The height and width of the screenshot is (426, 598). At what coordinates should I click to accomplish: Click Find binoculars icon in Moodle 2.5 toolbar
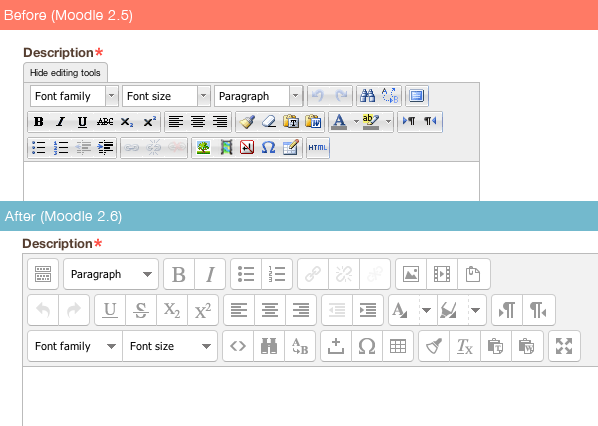click(x=368, y=96)
